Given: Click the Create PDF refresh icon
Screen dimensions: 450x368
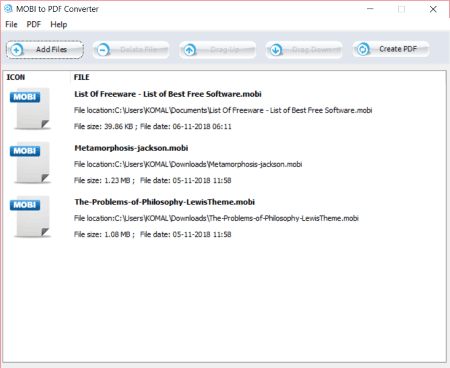Looking at the screenshot, I should pos(363,49).
